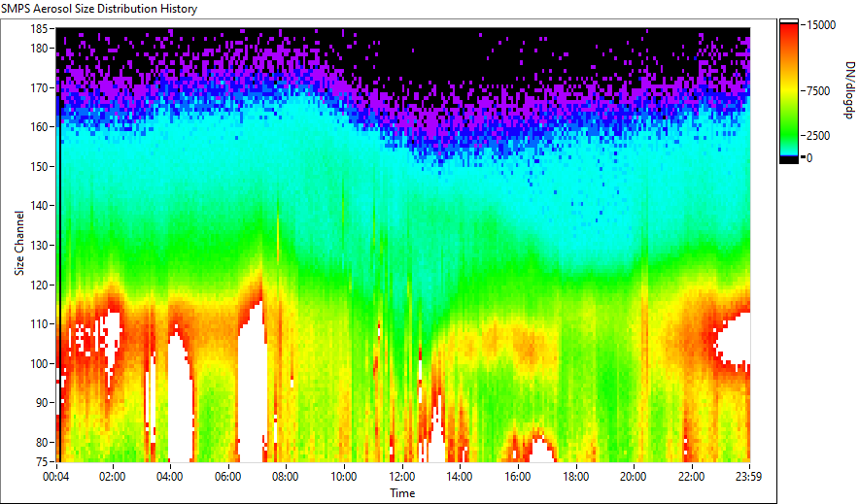
Task: Select the 2500 color scale marker
Action: (818, 136)
